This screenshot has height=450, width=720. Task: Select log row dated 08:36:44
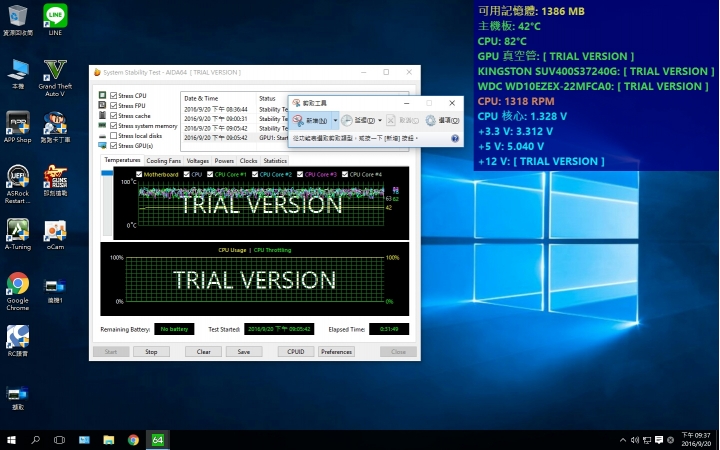(235, 109)
